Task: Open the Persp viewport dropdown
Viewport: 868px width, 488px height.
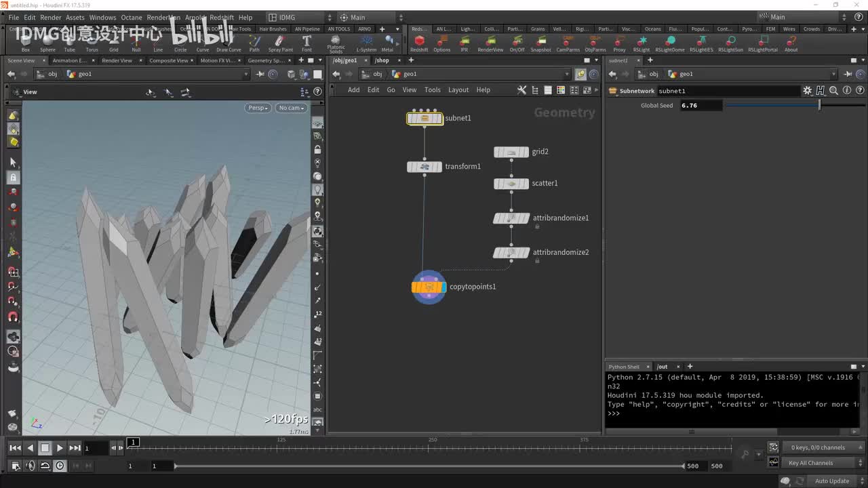Action: tap(258, 108)
